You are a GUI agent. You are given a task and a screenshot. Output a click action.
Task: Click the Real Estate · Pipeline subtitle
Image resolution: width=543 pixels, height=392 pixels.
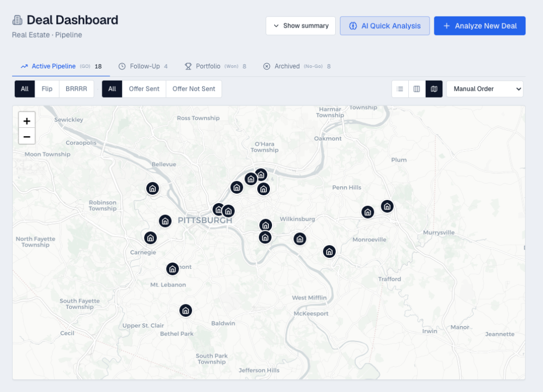click(x=47, y=35)
